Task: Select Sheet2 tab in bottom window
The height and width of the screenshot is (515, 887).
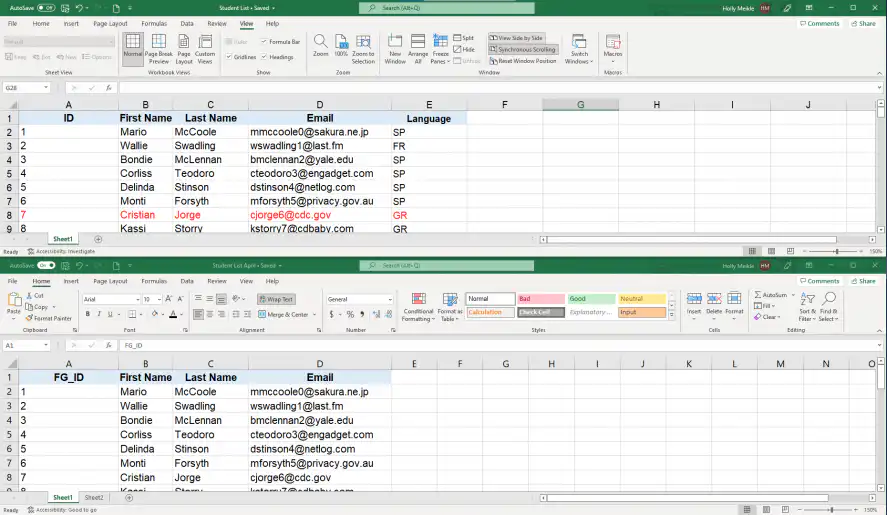Action: pyautogui.click(x=94, y=498)
